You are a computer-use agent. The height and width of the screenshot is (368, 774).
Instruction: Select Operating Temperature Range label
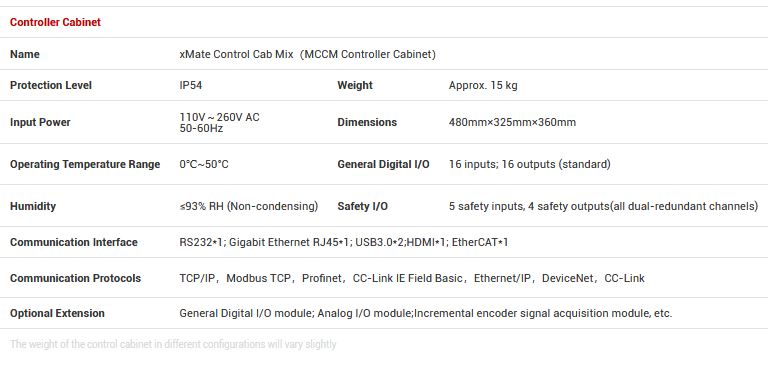tap(85, 164)
